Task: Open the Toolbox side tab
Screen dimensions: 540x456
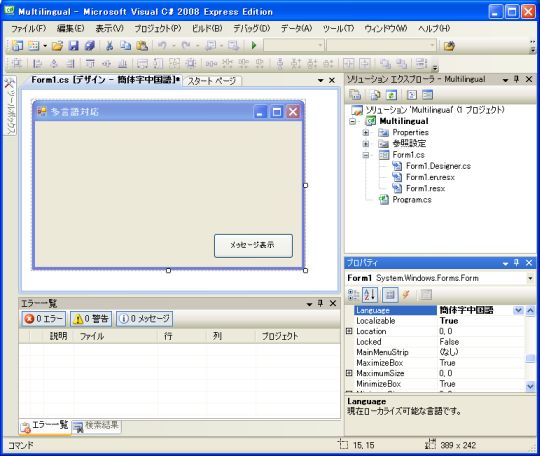Action: coord(10,106)
